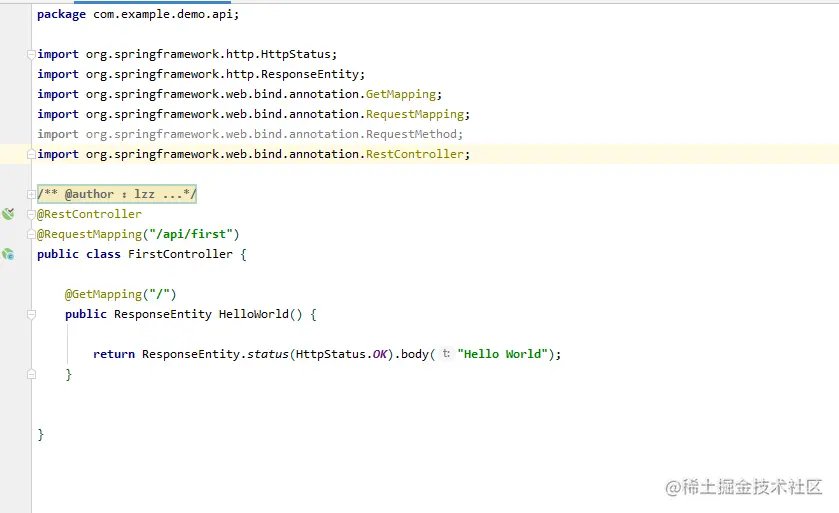
Task: Click the package com.example.demo.api line
Action: click(x=138, y=14)
